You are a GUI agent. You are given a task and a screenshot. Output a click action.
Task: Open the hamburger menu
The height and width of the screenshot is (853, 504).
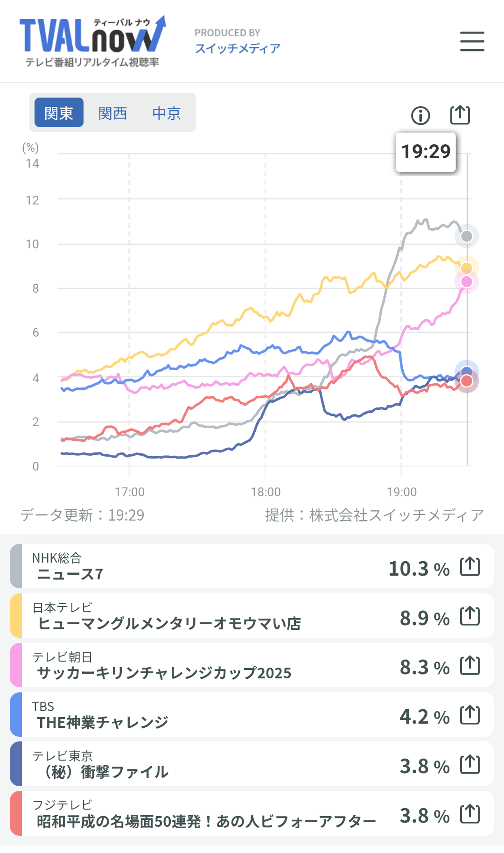pos(472,42)
